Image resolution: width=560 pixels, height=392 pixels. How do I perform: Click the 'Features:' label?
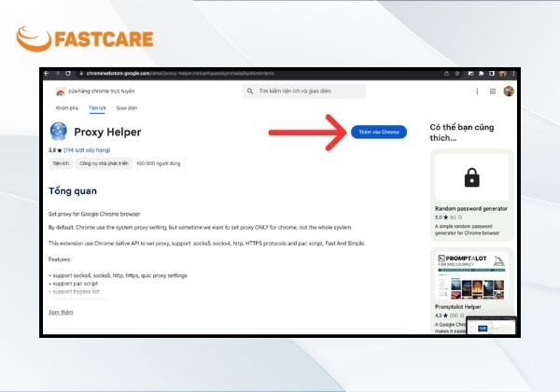pos(60,259)
